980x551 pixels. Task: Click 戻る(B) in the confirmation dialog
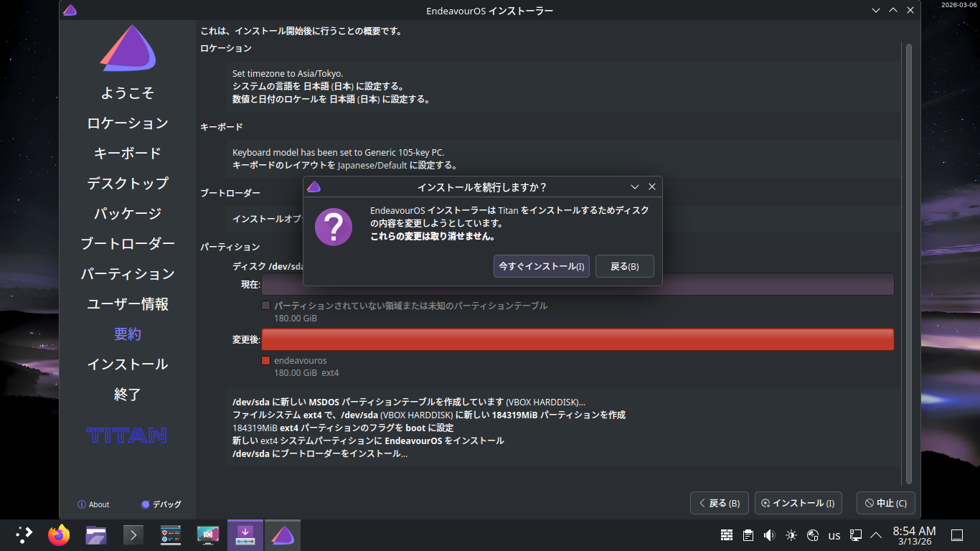[x=625, y=266]
